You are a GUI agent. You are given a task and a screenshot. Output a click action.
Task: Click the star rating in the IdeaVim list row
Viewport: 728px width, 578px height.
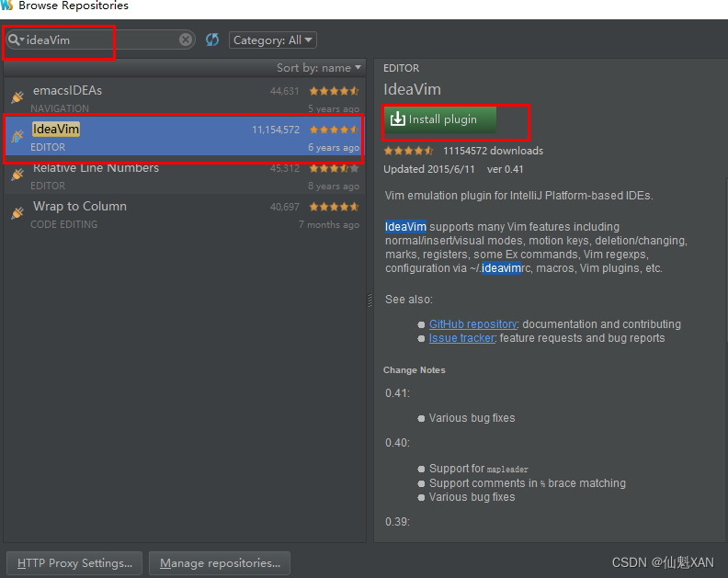[x=334, y=130]
